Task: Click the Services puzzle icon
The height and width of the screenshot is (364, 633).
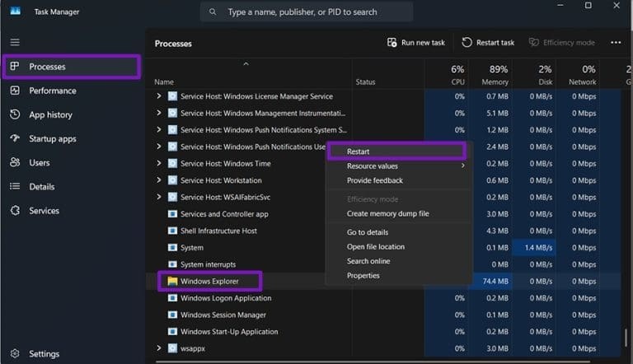Action: (15, 210)
